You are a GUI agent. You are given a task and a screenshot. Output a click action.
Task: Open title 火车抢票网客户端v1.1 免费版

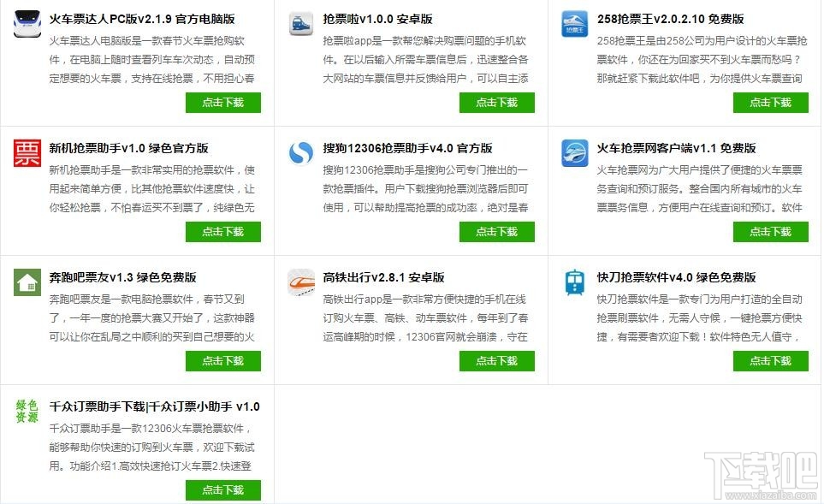point(676,148)
